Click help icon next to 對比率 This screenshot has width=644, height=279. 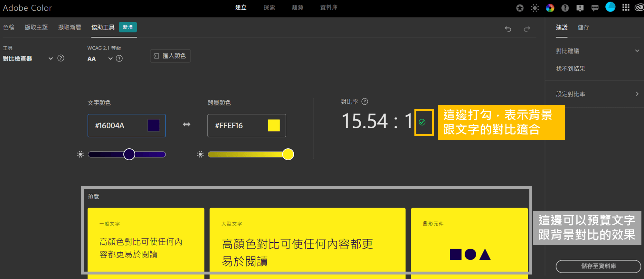(365, 102)
